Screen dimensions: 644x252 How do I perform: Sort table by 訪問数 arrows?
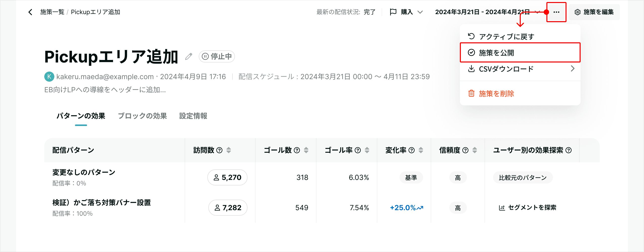click(229, 150)
